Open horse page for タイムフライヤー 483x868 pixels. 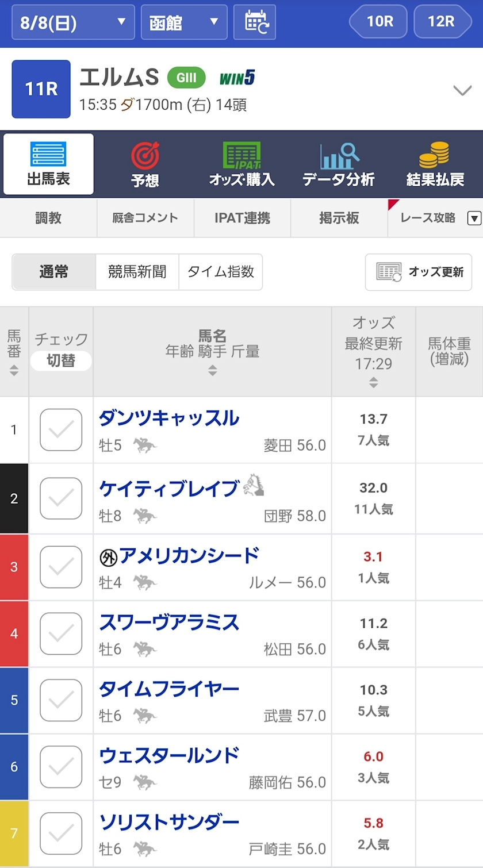point(169,689)
